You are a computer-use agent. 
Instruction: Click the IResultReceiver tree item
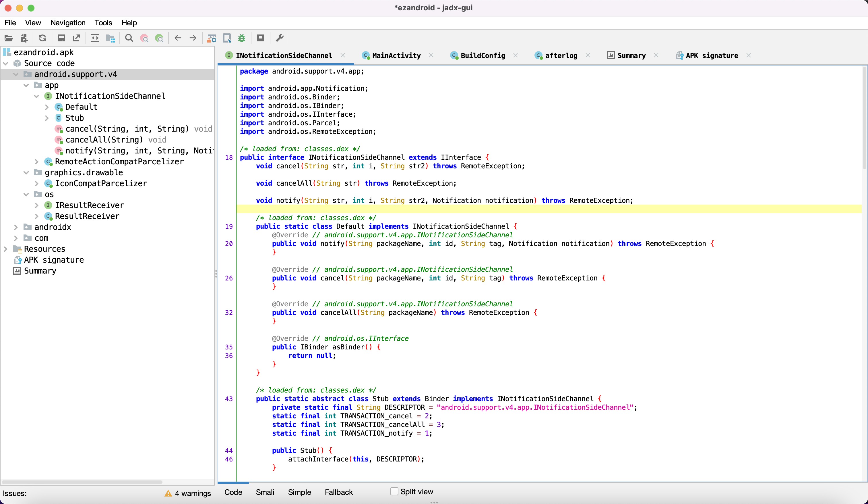point(89,205)
